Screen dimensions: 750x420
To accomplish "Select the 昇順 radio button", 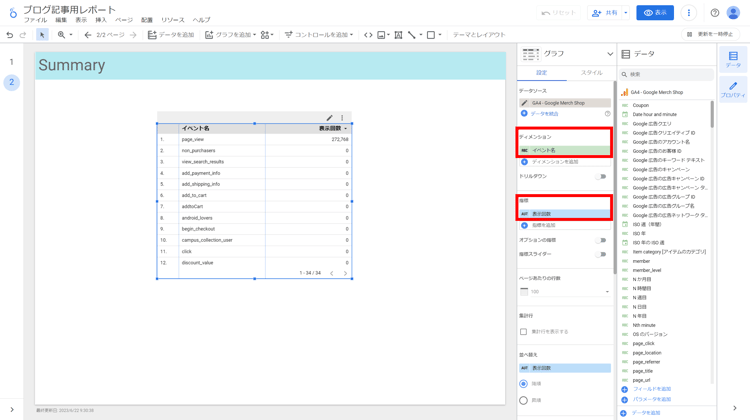I will 523,400.
